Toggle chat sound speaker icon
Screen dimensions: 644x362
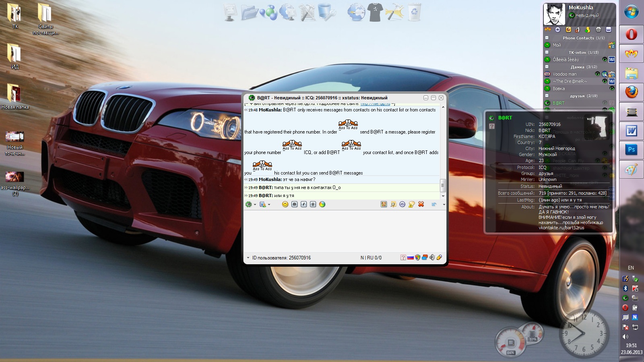tap(432, 257)
